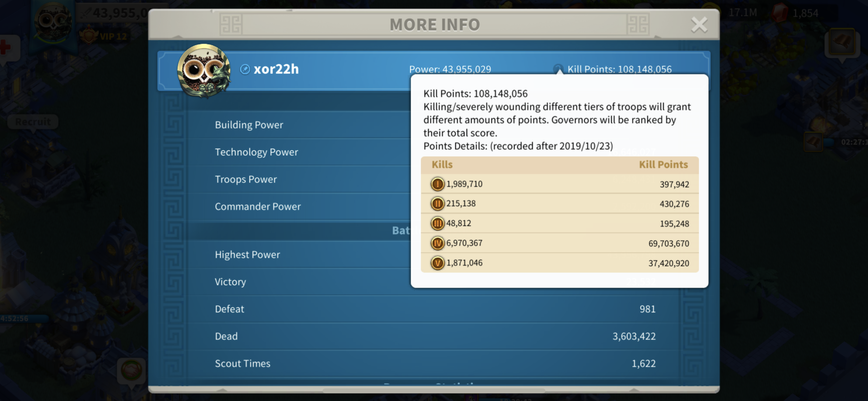
Task: Click the edit name icon beside xor22h
Action: coord(245,69)
